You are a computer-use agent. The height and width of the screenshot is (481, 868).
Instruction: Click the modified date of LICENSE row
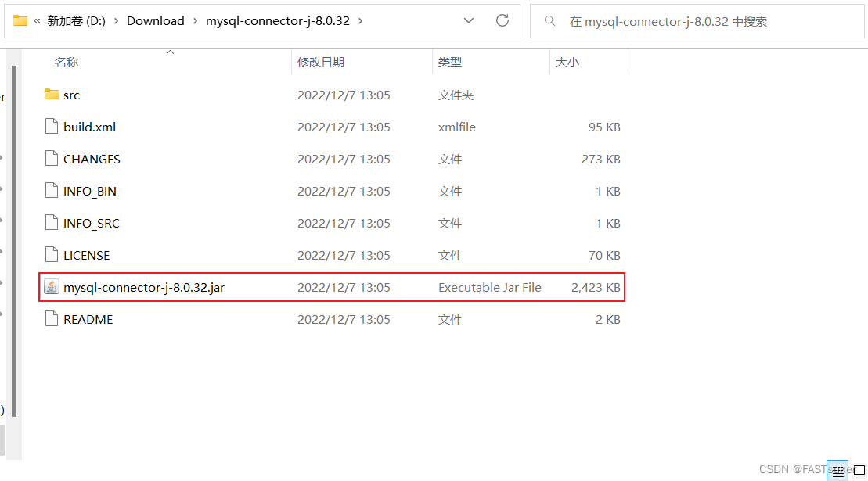[344, 256]
